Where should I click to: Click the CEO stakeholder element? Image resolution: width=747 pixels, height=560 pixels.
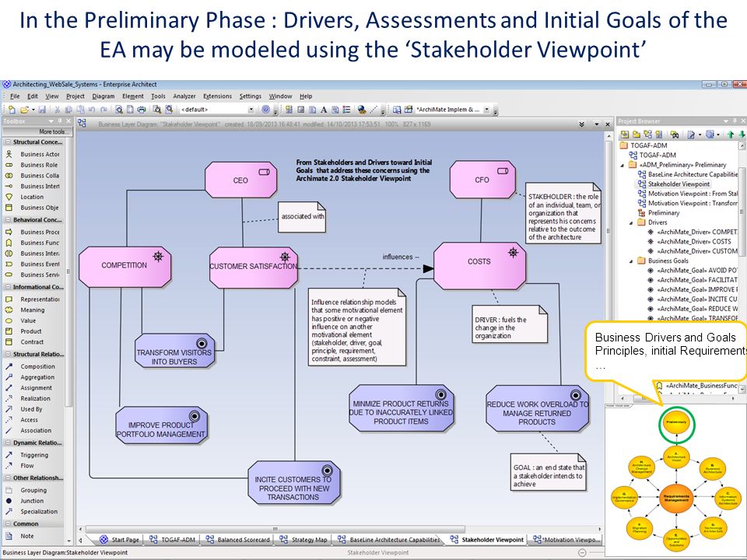tap(240, 180)
